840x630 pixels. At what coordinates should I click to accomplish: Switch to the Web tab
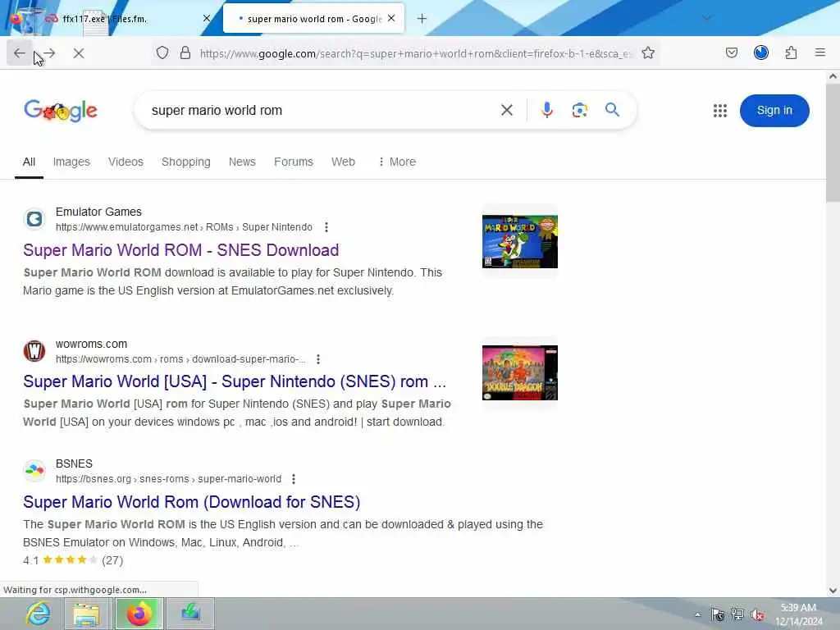click(343, 162)
